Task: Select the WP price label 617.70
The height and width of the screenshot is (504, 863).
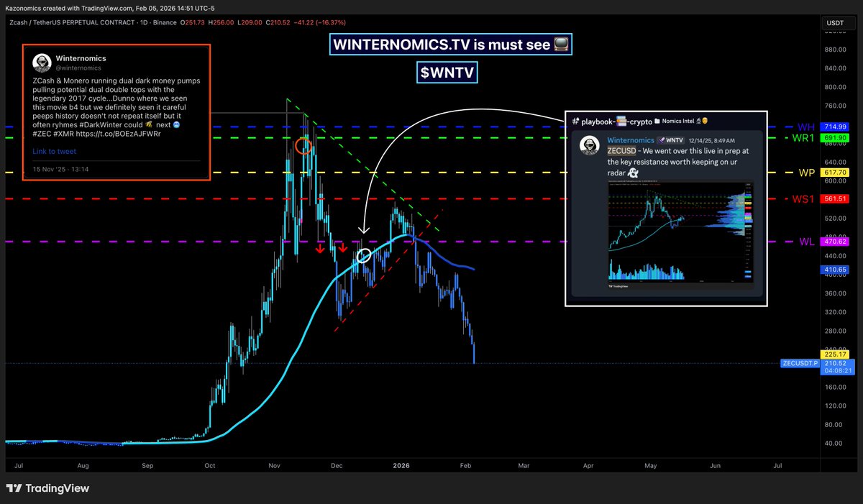Action: (834, 173)
